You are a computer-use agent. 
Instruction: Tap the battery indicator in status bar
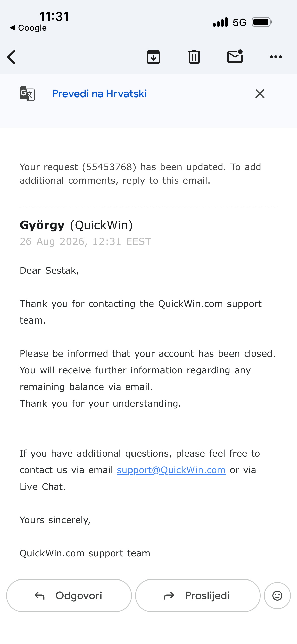click(x=262, y=22)
